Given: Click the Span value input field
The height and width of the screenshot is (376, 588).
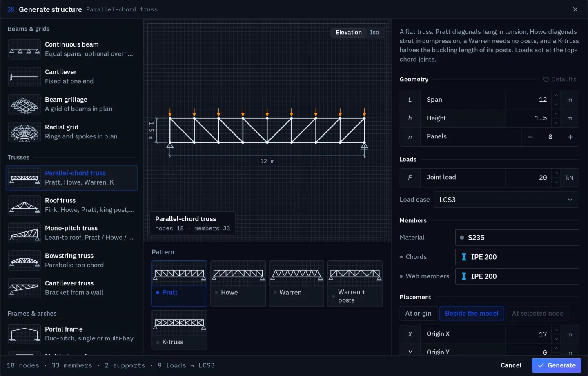Looking at the screenshot, I should 528,100.
